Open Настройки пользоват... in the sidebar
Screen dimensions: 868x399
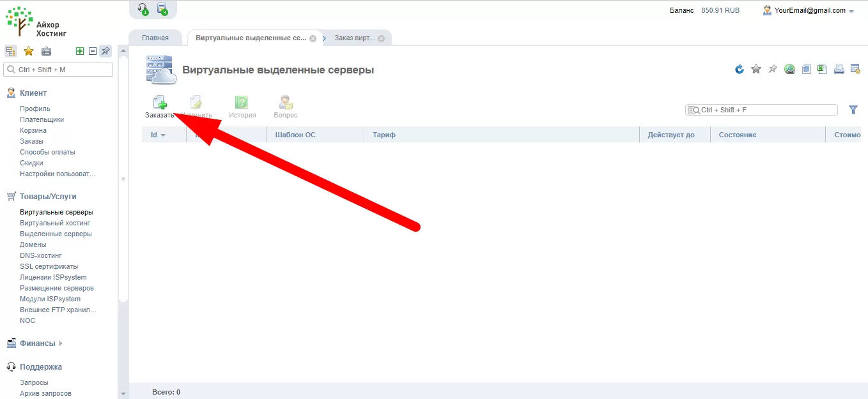(58, 174)
